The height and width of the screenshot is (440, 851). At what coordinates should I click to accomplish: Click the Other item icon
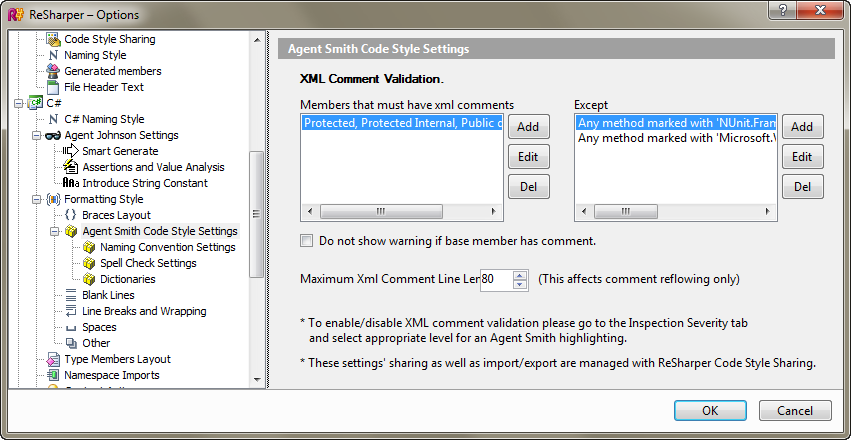[x=71, y=343]
